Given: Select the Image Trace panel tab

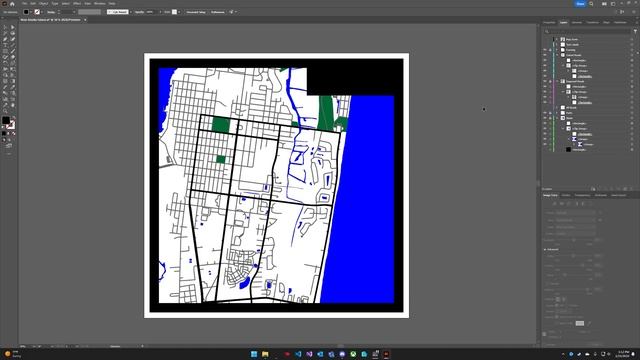Looking at the screenshot, I should point(550,196).
